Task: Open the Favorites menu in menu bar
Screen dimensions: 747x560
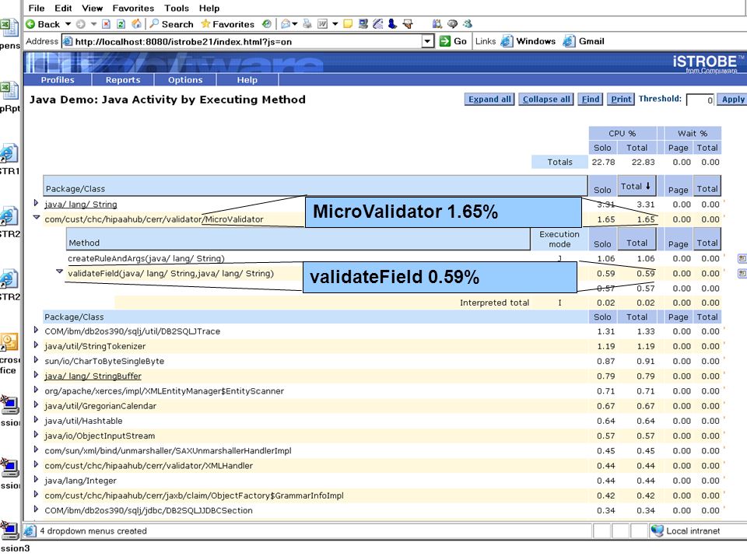Action: [133, 8]
